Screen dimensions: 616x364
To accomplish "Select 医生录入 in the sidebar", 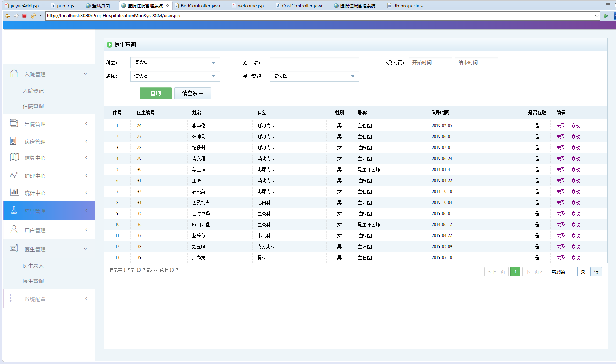I will (x=33, y=266).
